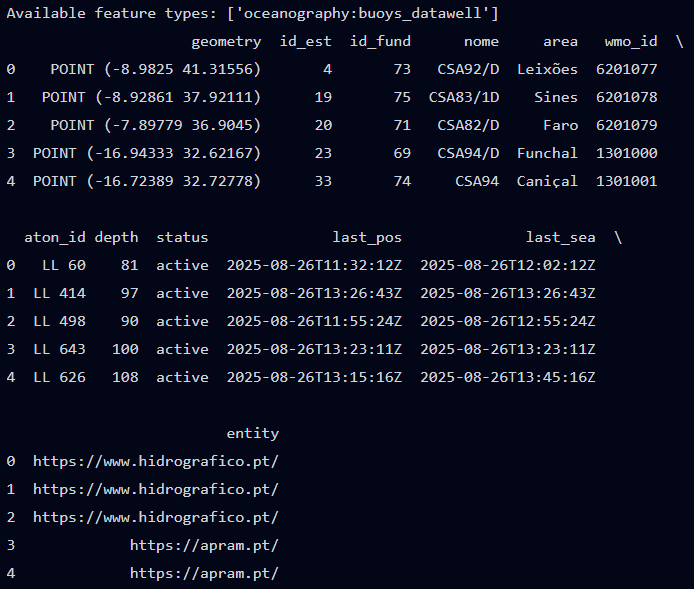
Task: Click the aton_id value 'LL 414'
Action: 59,293
